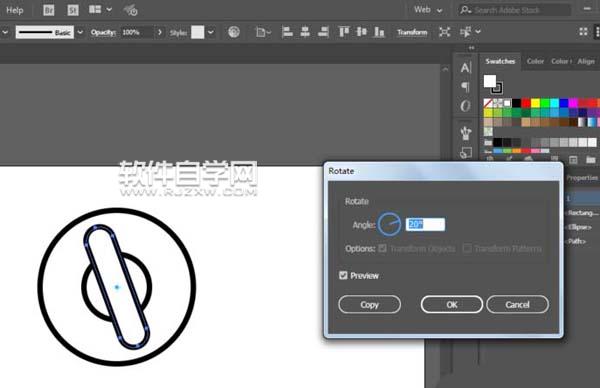Click horizontal align left icon
This screenshot has width=600, height=388.
click(x=287, y=32)
